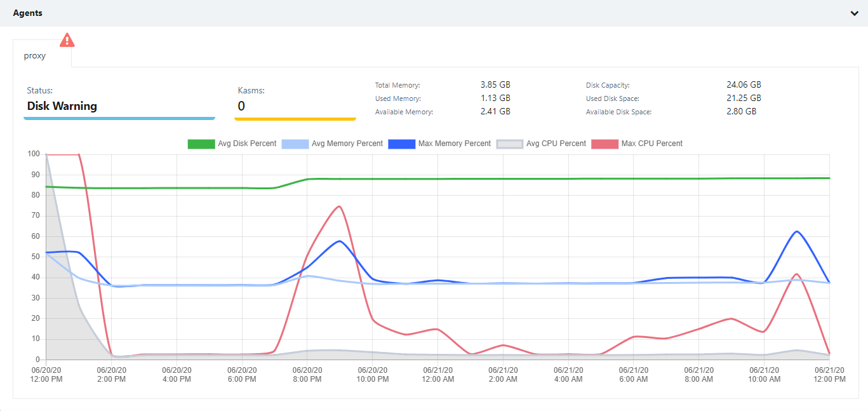The width and height of the screenshot is (868, 411).
Task: Hide the Max CPU Percent series via its label
Action: point(652,144)
